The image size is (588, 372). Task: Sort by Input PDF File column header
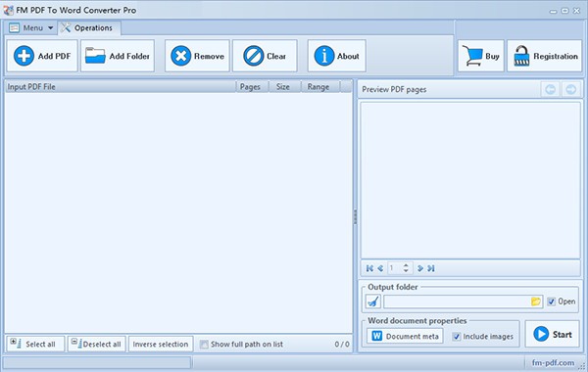121,87
